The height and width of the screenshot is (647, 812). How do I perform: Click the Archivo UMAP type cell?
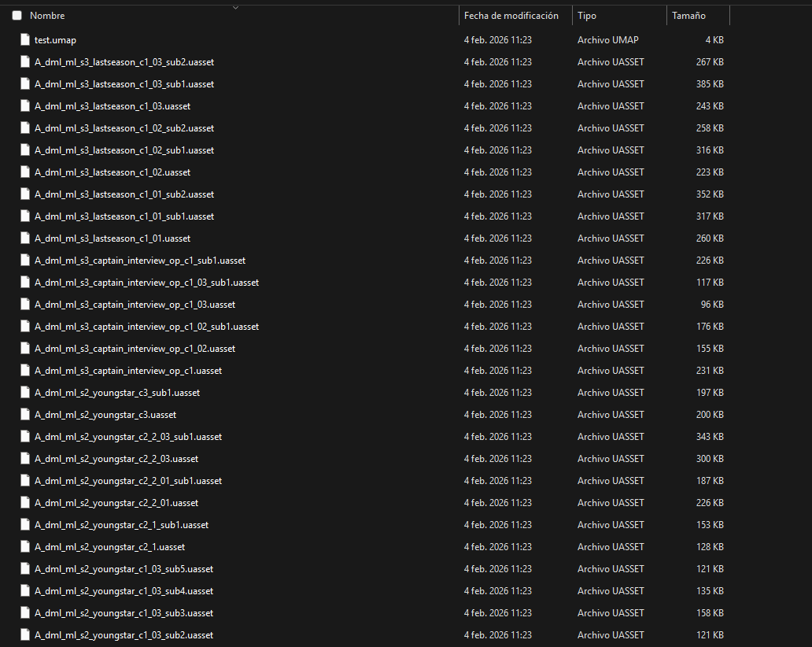point(608,40)
